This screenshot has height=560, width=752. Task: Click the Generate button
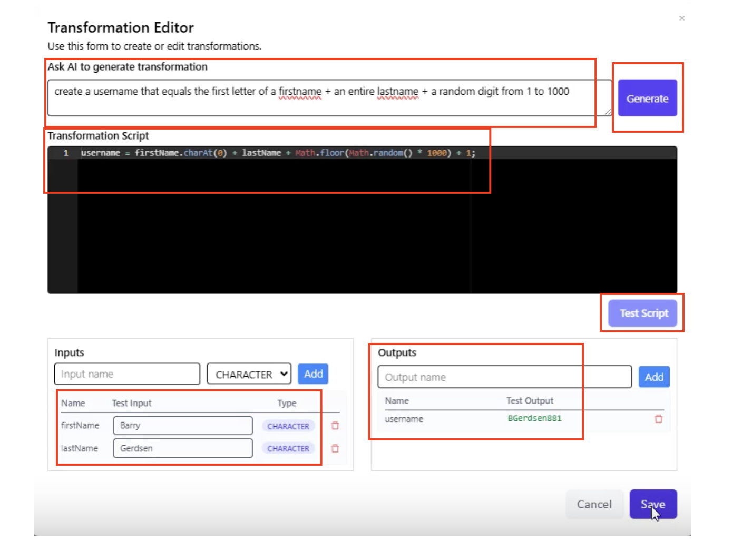coord(647,99)
